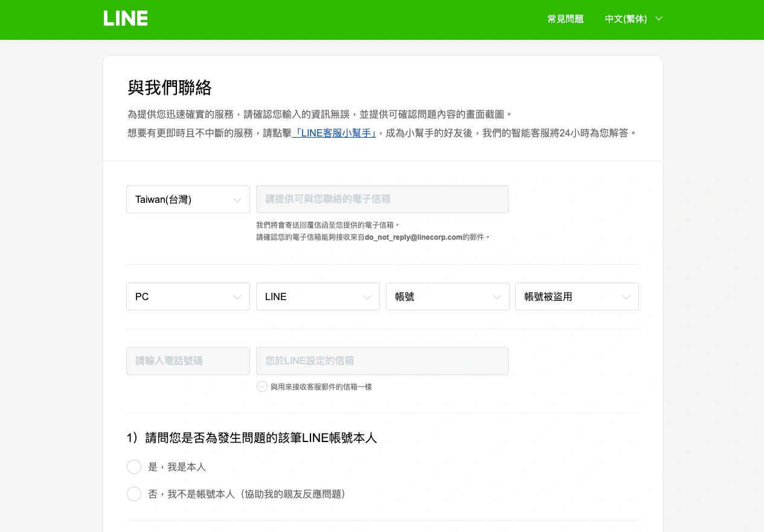Viewport: 764px width, 532px height.
Task: Open the PC device category dropdown
Action: (188, 296)
